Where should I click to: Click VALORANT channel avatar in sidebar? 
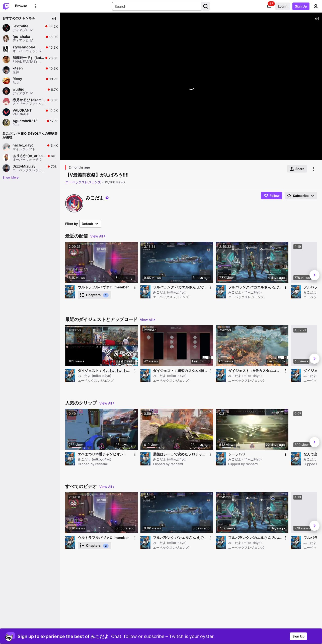click(x=6, y=112)
